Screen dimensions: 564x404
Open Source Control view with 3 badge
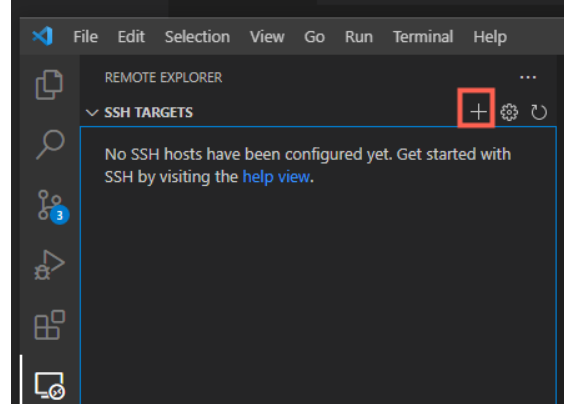coord(53,207)
